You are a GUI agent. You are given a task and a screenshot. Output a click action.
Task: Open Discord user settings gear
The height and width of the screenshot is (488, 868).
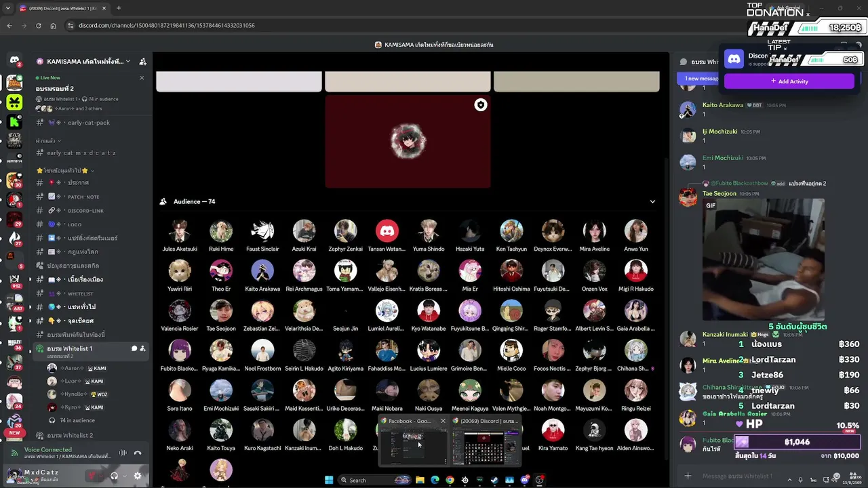click(138, 476)
